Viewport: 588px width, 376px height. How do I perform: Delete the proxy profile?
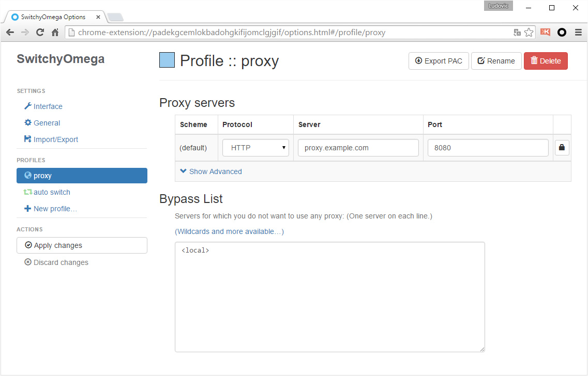pyautogui.click(x=546, y=61)
